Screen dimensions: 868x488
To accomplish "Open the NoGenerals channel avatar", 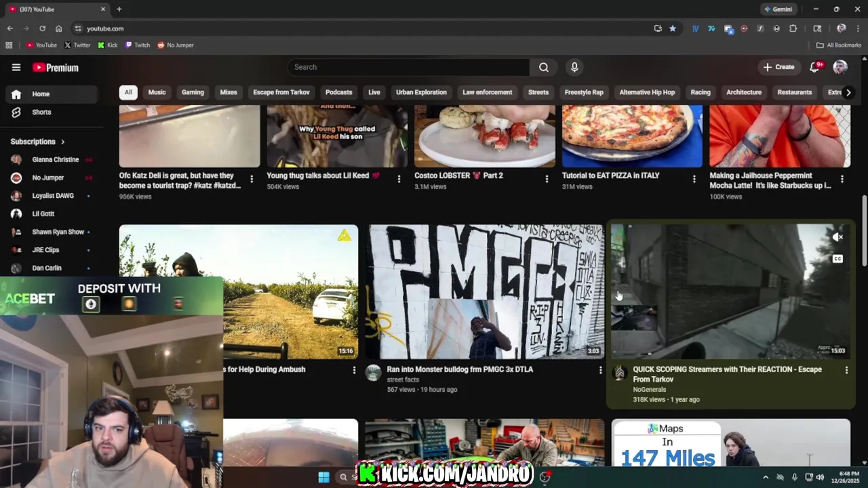I will (619, 373).
